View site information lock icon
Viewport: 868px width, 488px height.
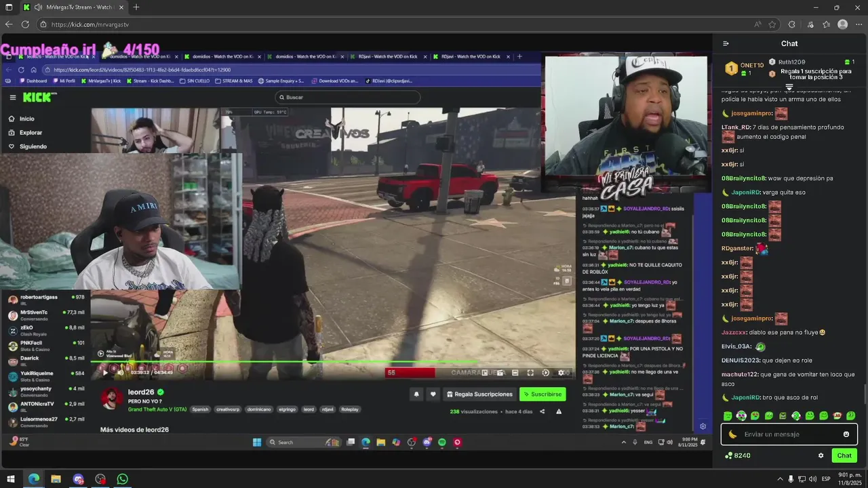(x=43, y=24)
